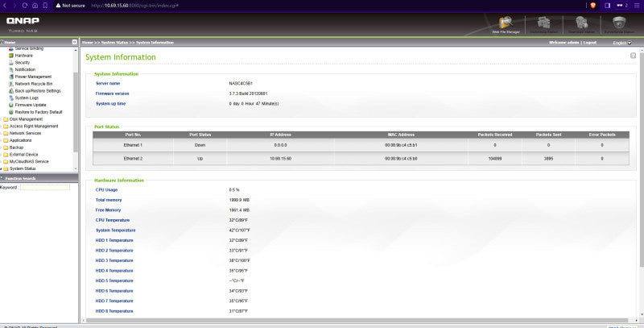This screenshot has height=328, width=644.
Task: Go back in browser
Action: [x=5, y=6]
